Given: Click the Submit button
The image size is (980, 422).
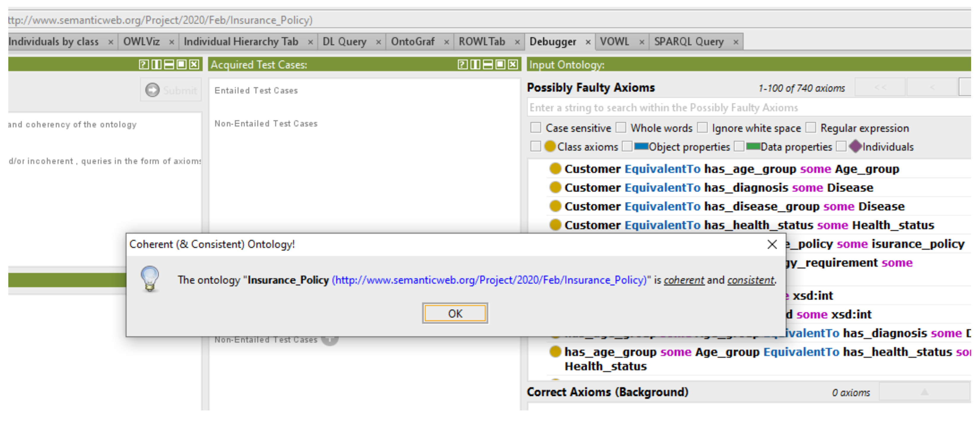Looking at the screenshot, I should click(171, 90).
